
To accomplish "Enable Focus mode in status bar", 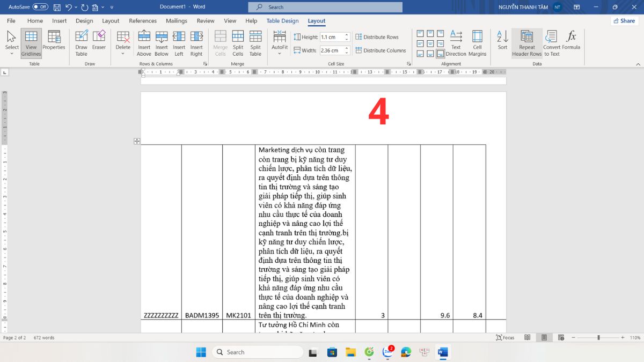I will pos(506,338).
